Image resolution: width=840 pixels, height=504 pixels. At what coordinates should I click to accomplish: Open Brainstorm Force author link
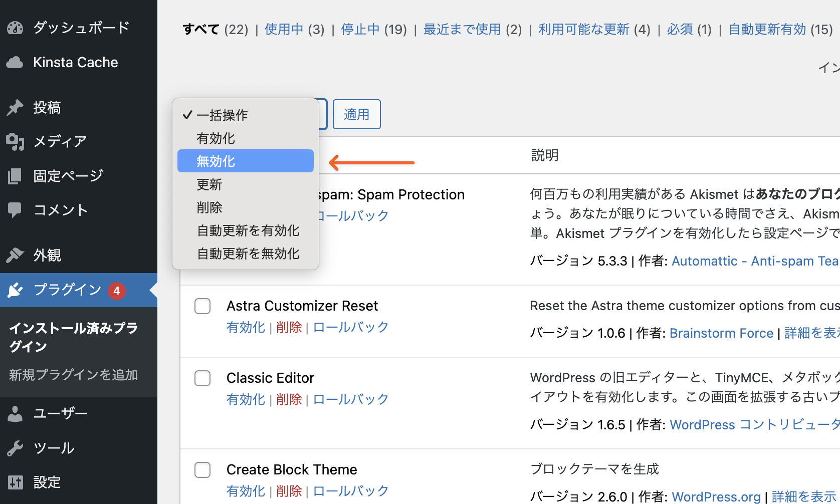[x=721, y=333]
